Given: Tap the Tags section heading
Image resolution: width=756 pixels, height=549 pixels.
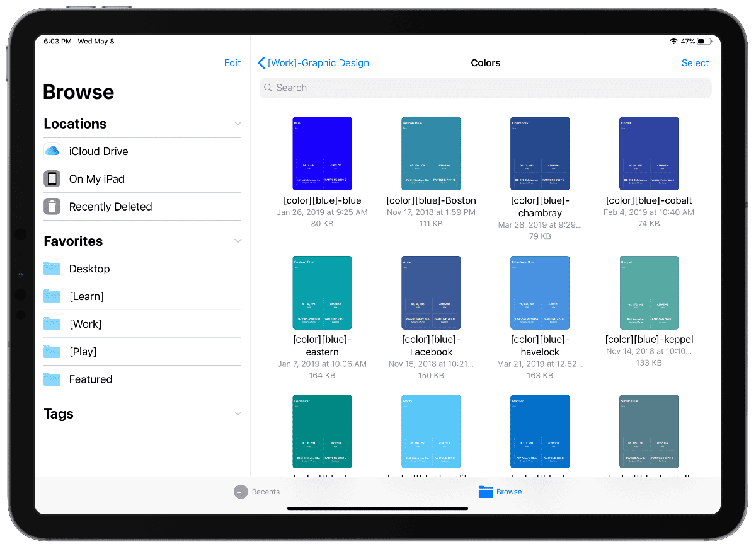Looking at the screenshot, I should point(59,414).
